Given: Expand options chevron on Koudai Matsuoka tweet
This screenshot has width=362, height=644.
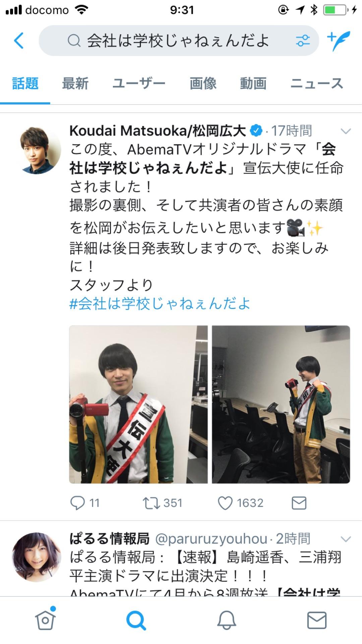Looking at the screenshot, I should (x=346, y=131).
